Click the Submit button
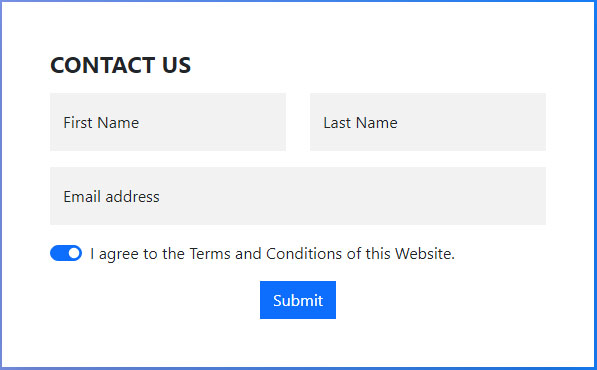The width and height of the screenshot is (597, 370). coord(298,300)
